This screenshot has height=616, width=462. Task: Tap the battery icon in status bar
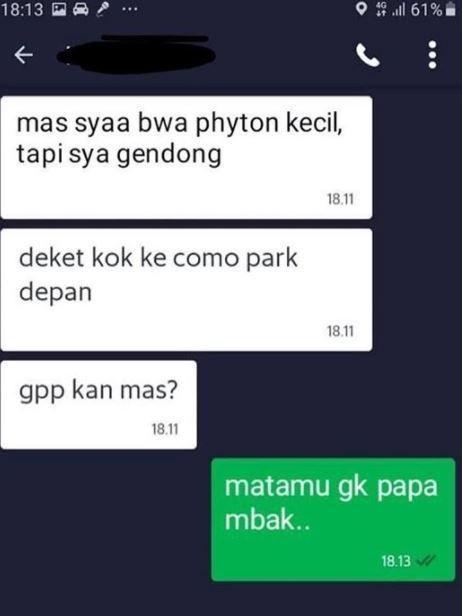pos(450,9)
